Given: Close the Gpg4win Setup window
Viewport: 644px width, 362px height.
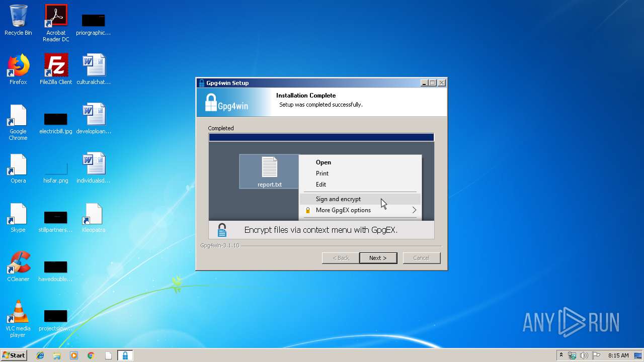Looking at the screenshot, I should coord(441,83).
